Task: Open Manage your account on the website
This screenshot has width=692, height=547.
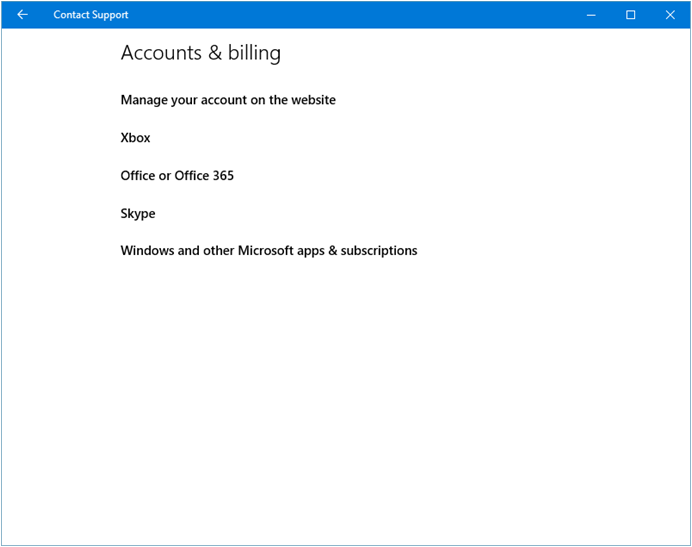Action: (228, 100)
